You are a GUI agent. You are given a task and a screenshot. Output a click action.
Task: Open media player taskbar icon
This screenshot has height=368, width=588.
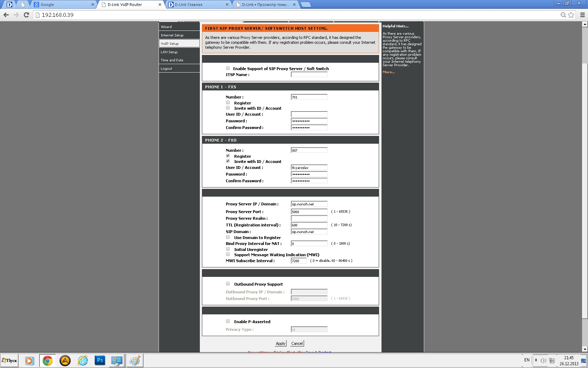(29, 360)
